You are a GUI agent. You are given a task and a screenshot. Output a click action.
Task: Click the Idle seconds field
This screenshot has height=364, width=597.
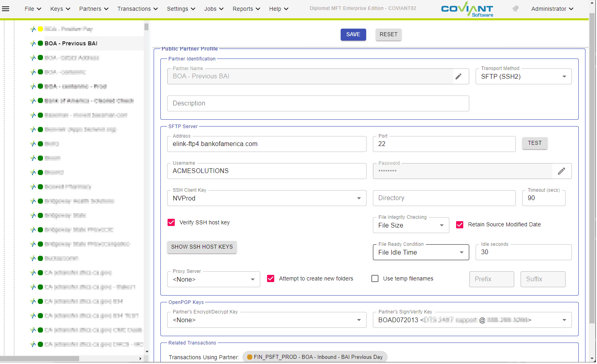point(523,252)
